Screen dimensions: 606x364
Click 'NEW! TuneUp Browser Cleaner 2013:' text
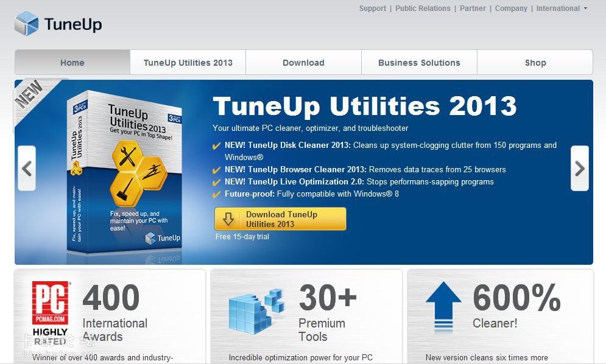point(295,169)
